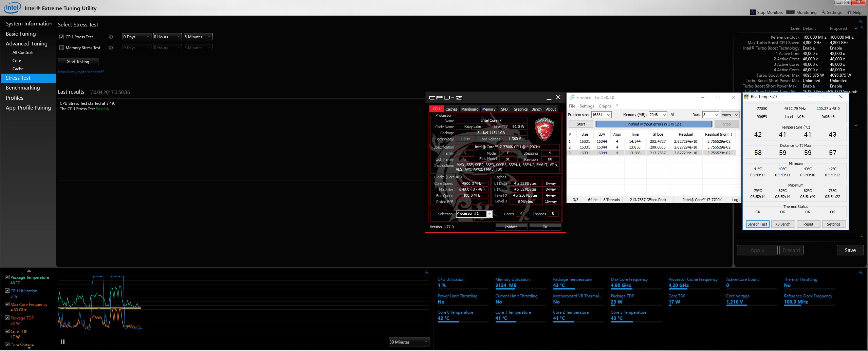Close the CPU-Z window
This screenshot has width=868, height=351.
coord(558,97)
